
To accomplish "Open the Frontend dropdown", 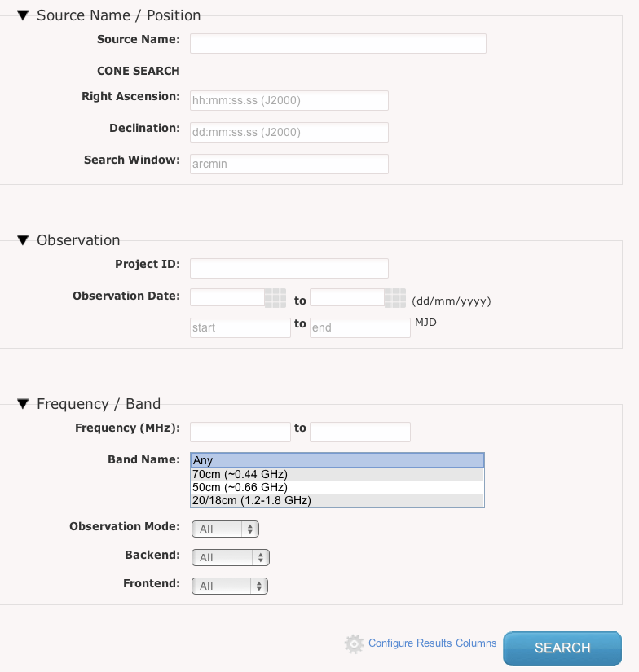I will click(x=229, y=586).
